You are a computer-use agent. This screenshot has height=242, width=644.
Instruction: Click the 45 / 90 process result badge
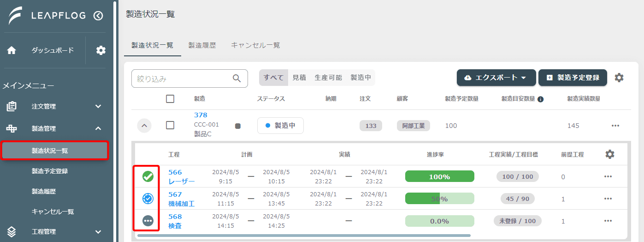[x=518, y=199]
